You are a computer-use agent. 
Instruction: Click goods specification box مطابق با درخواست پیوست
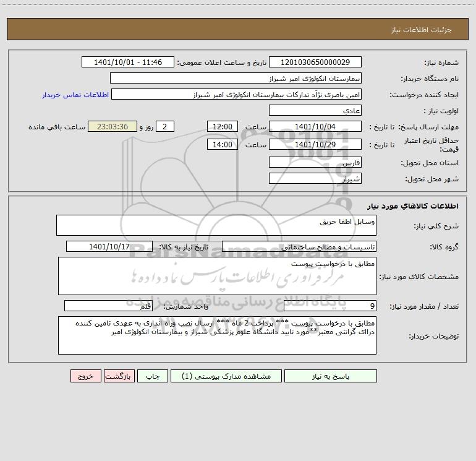tap(217, 276)
